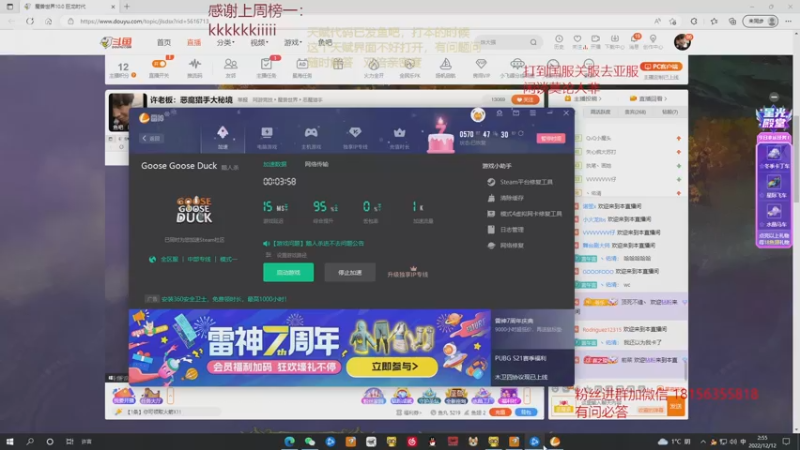Click the orange PC客户端 button
Image resolution: width=800 pixels, height=450 pixels.
(661, 67)
